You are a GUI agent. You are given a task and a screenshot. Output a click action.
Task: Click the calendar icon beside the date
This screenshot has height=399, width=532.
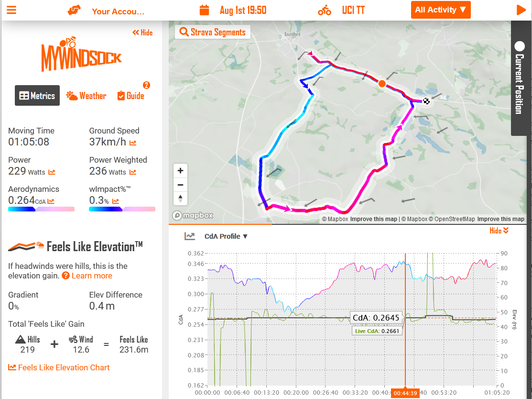click(x=204, y=10)
